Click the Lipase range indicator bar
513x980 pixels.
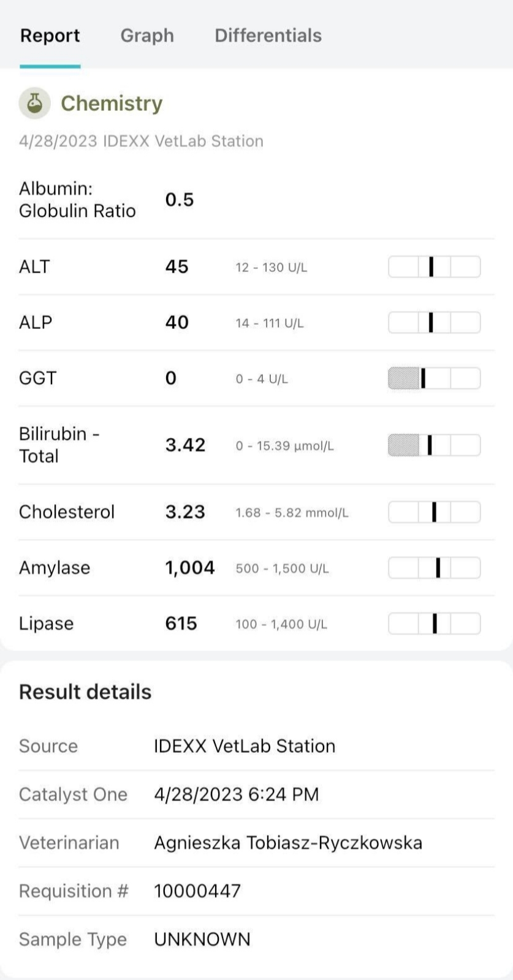[x=435, y=624]
